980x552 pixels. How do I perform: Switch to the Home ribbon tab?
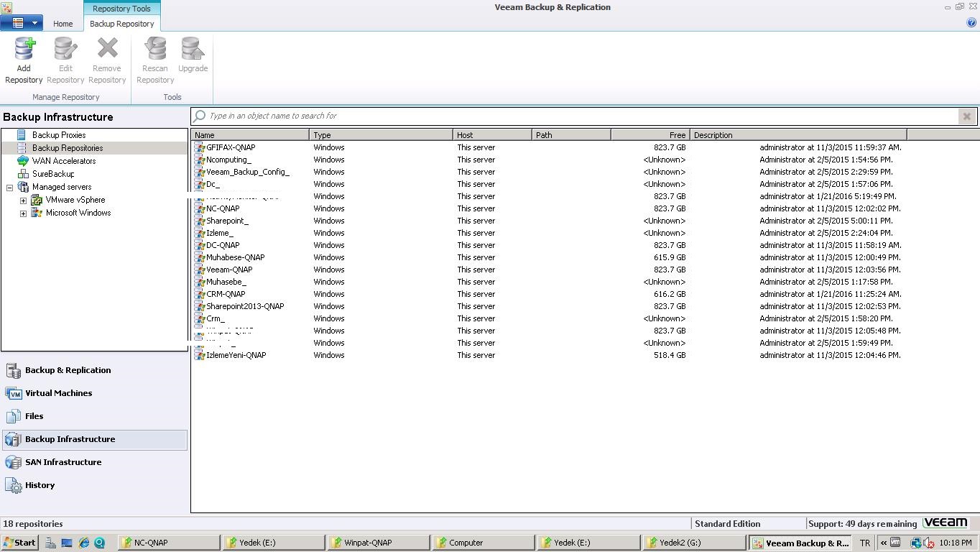[63, 24]
